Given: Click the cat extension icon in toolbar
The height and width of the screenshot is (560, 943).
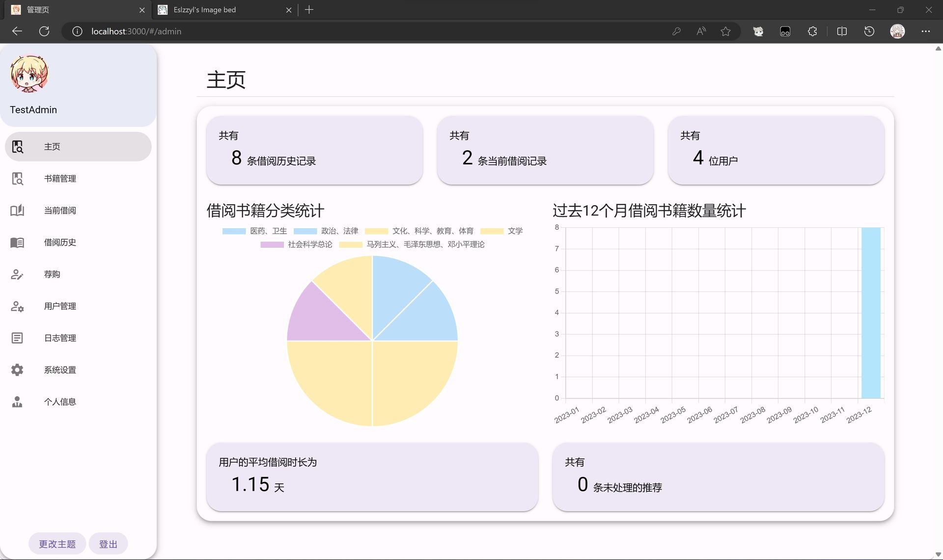Looking at the screenshot, I should coord(758,31).
